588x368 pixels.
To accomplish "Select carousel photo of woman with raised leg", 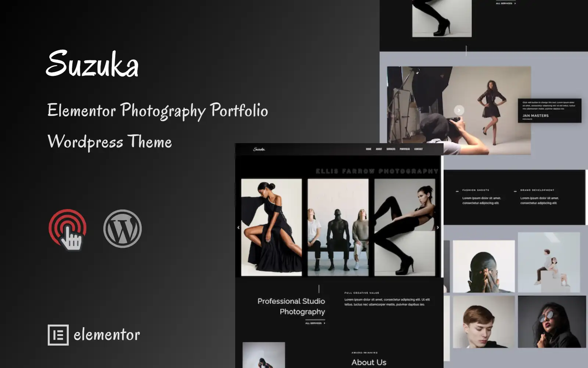I will (x=405, y=227).
